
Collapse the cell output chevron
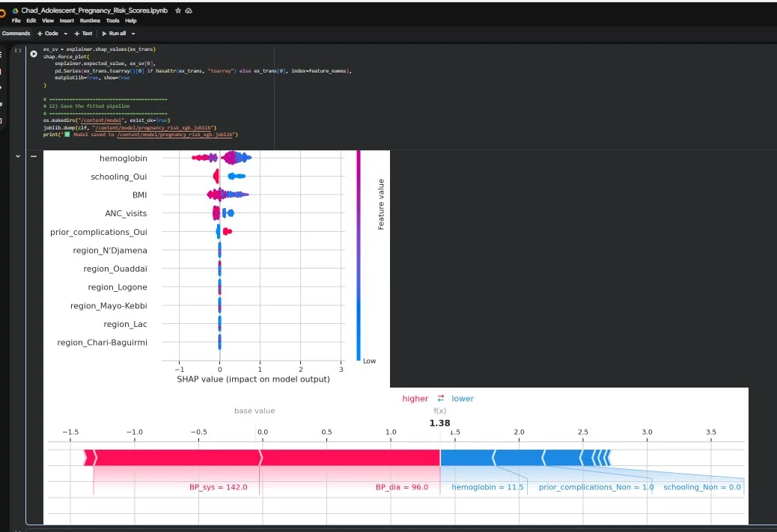[18, 156]
